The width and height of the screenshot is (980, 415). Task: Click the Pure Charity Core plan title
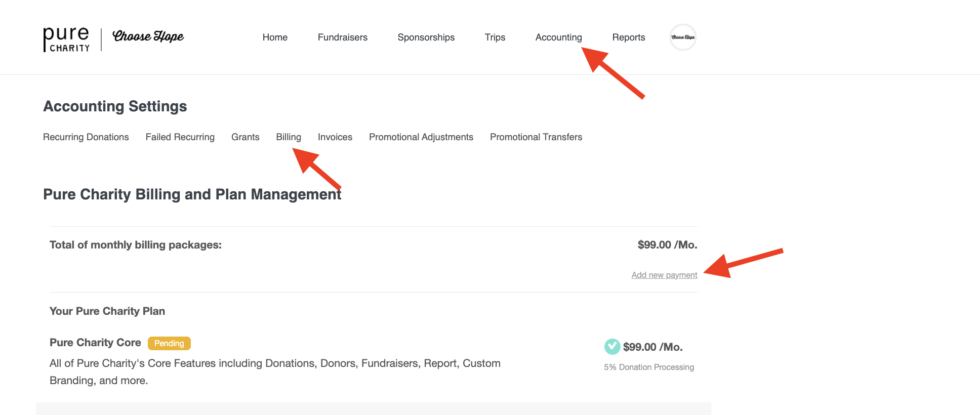(x=95, y=343)
